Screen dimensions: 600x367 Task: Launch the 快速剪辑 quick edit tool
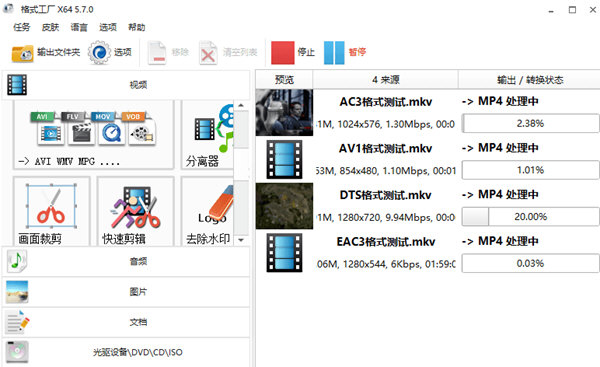(135, 211)
